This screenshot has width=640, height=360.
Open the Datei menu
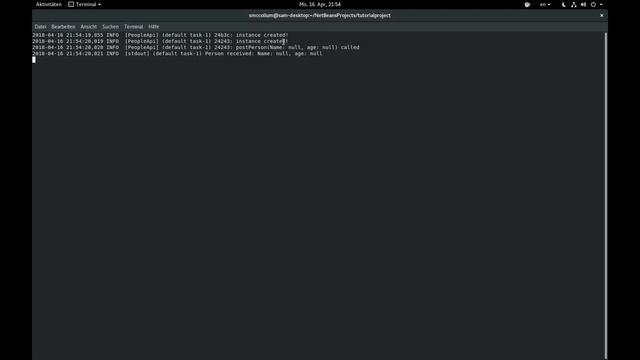(40, 27)
